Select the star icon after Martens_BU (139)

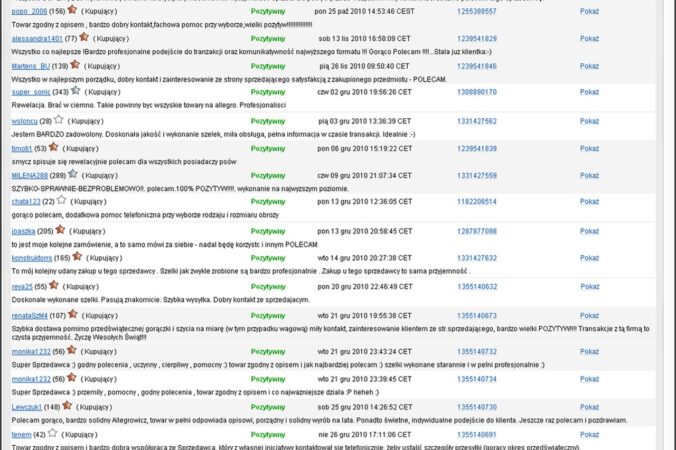[x=75, y=65]
